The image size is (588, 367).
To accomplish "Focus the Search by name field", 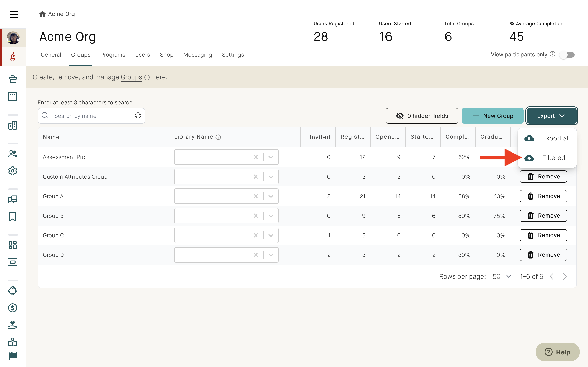I will point(91,116).
